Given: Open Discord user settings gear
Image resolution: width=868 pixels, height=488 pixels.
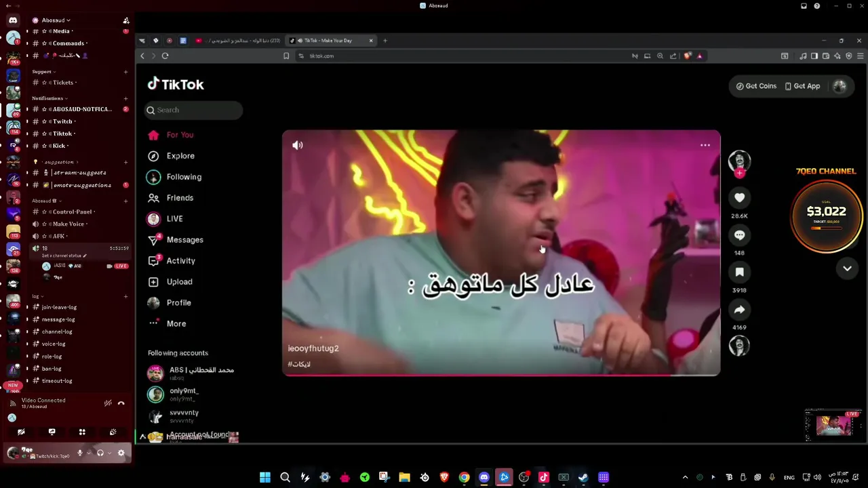Looking at the screenshot, I should click(121, 453).
